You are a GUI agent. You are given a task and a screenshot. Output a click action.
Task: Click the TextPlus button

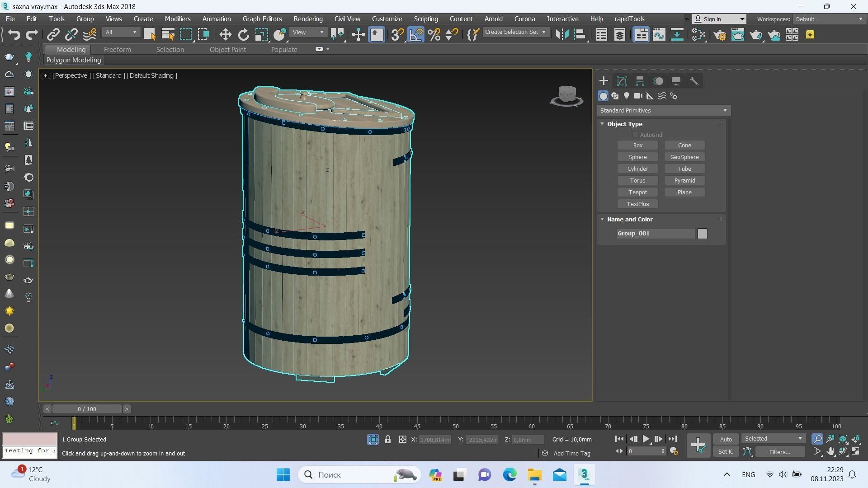[x=637, y=204]
